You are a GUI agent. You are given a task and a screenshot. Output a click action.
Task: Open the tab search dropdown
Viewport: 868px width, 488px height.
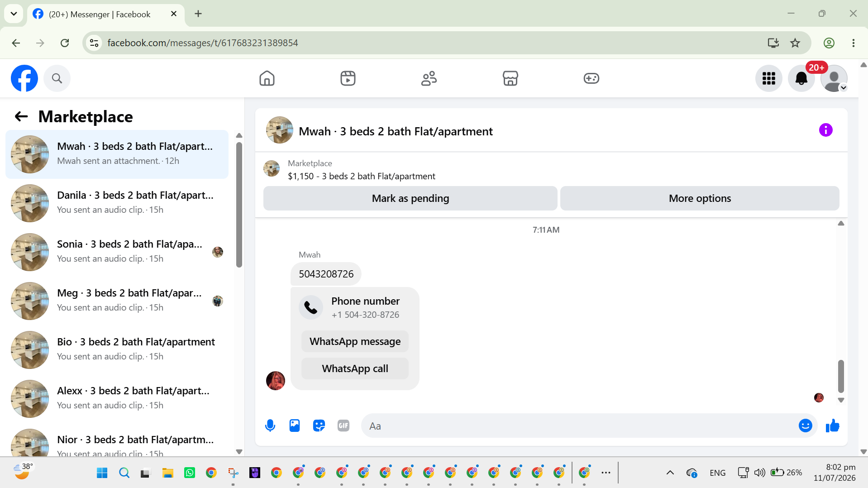[14, 14]
